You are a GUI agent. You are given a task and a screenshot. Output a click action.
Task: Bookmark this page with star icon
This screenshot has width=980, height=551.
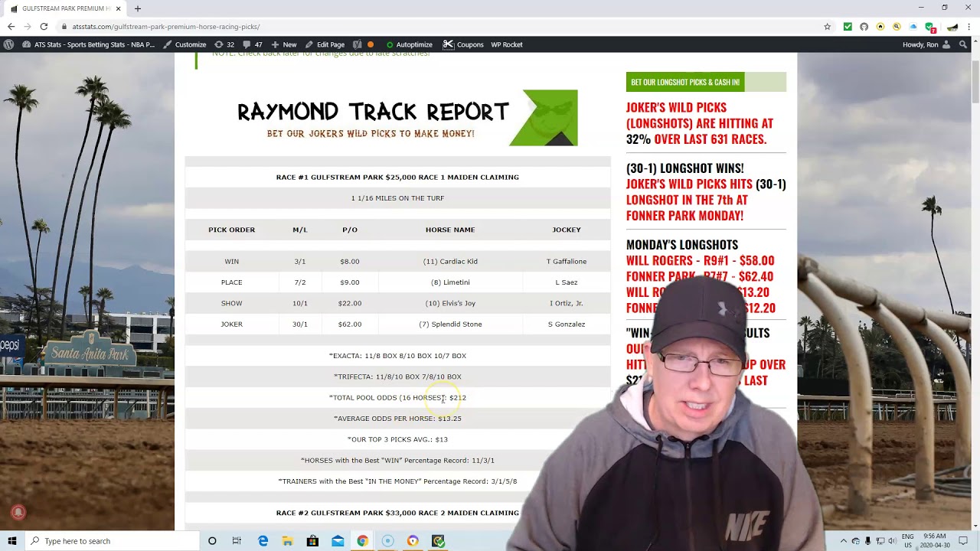[x=827, y=26]
